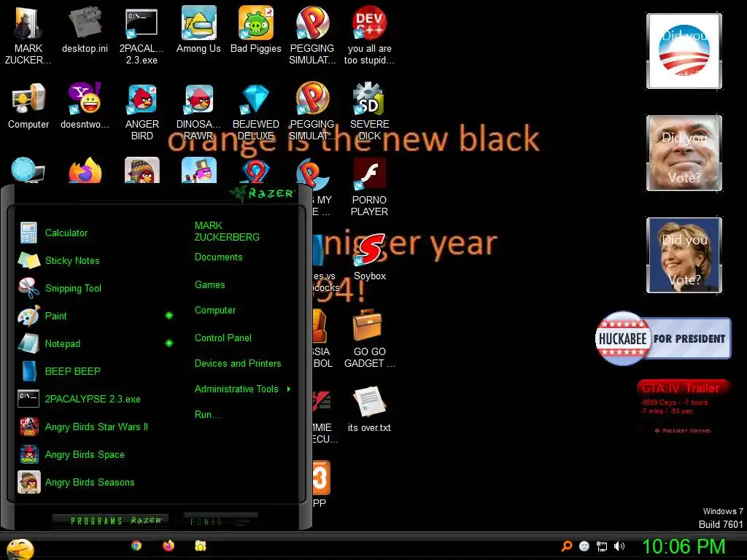747x560 pixels.
Task: Launch the Bad Piggies desktop icon
Action: coord(256,30)
